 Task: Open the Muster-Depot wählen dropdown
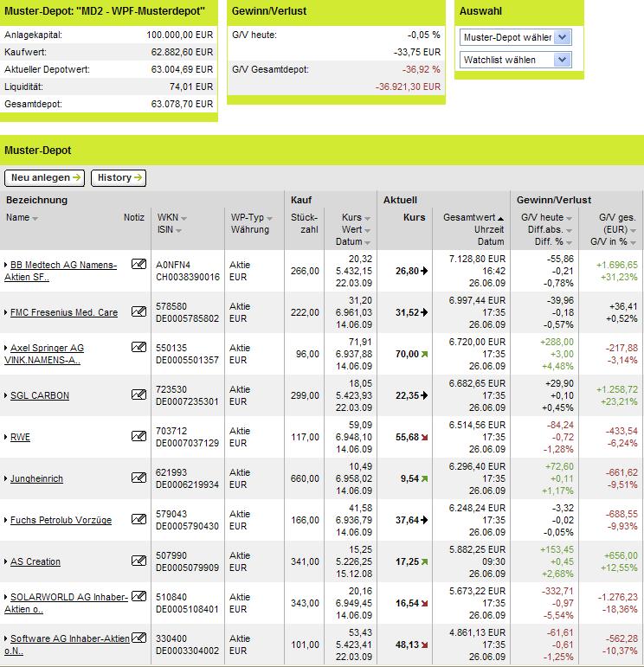point(515,37)
